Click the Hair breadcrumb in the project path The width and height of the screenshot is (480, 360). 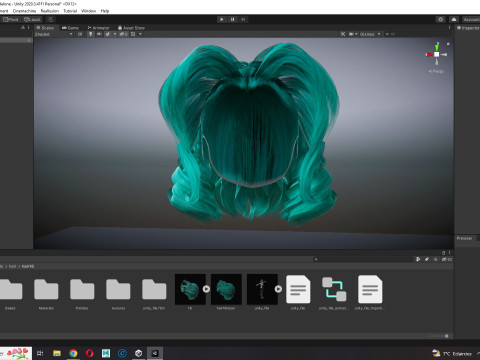[12, 266]
